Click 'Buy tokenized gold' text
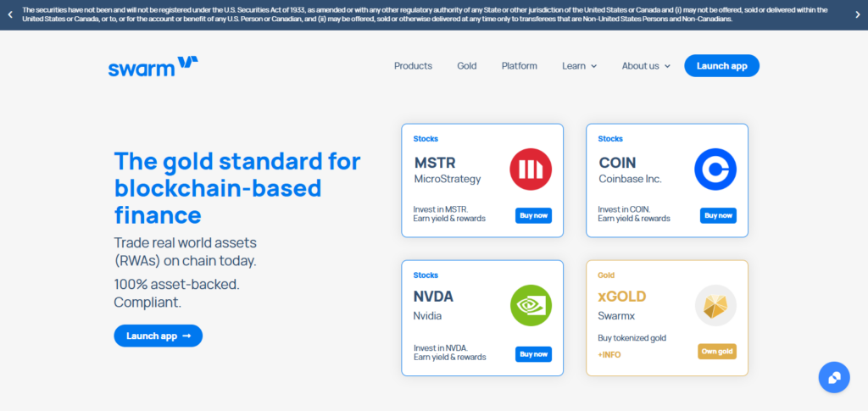868x411 pixels. click(x=632, y=337)
